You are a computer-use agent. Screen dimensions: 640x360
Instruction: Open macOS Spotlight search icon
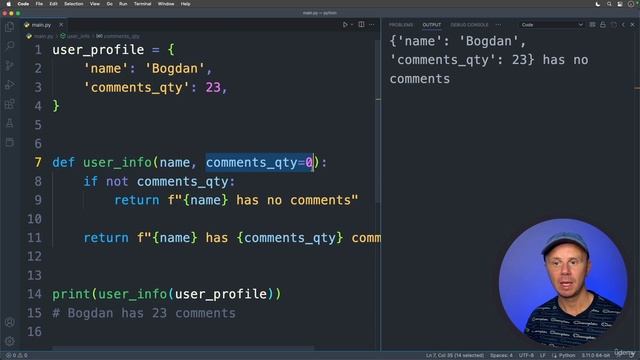coord(609,4)
